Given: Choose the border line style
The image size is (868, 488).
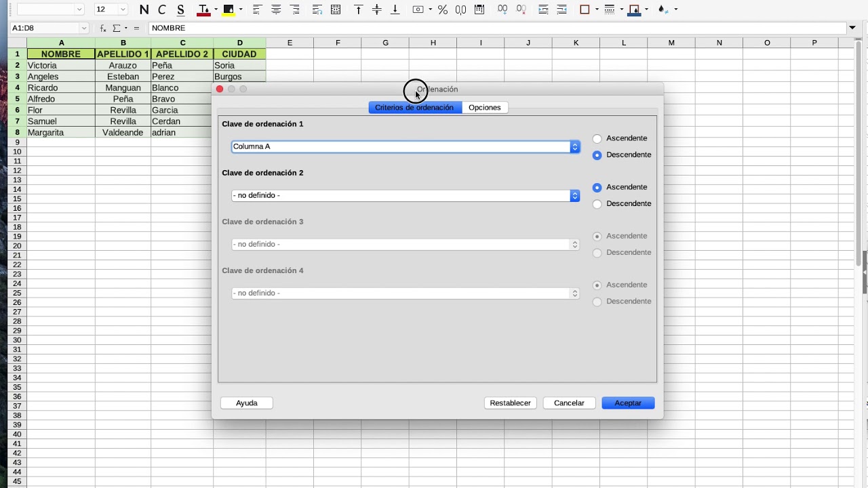Looking at the screenshot, I should pos(609,9).
